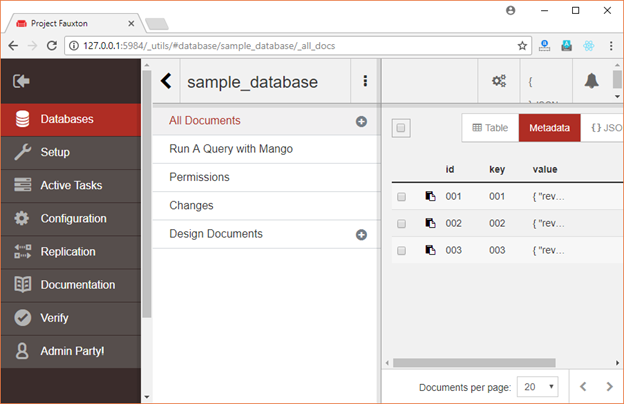
Task: Check the box for document 001
Action: [401, 197]
